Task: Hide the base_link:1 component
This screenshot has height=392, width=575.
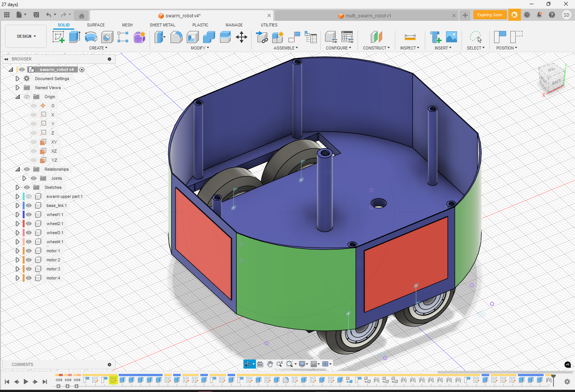Action: pos(29,205)
